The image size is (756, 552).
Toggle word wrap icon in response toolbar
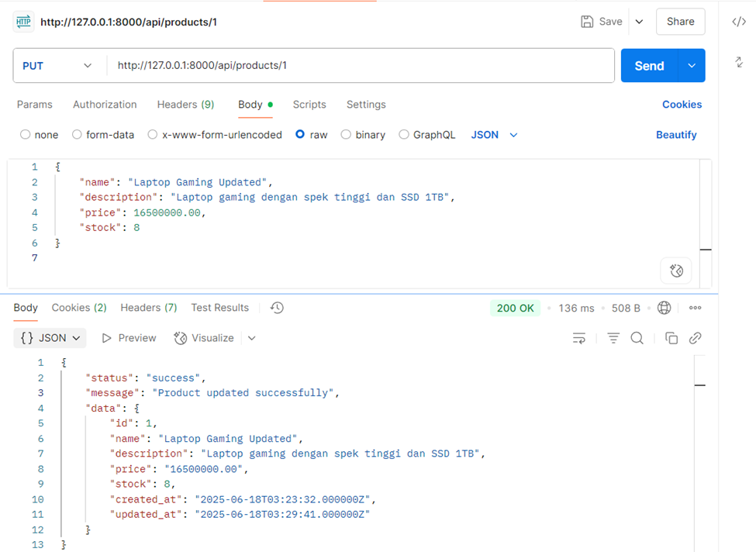[x=578, y=338]
